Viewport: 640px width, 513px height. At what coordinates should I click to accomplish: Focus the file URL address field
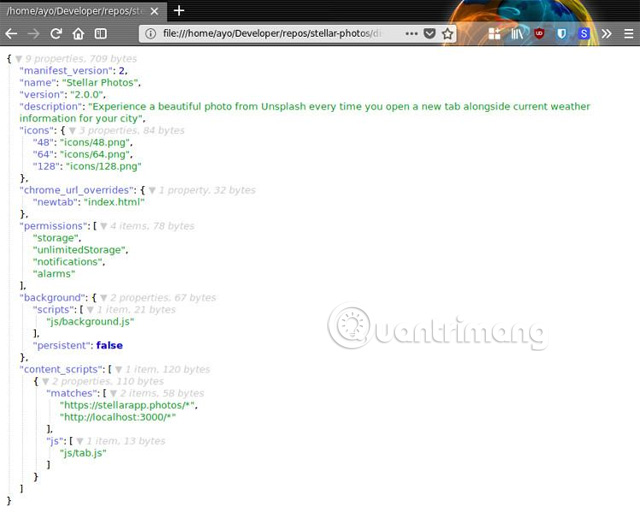[271, 33]
